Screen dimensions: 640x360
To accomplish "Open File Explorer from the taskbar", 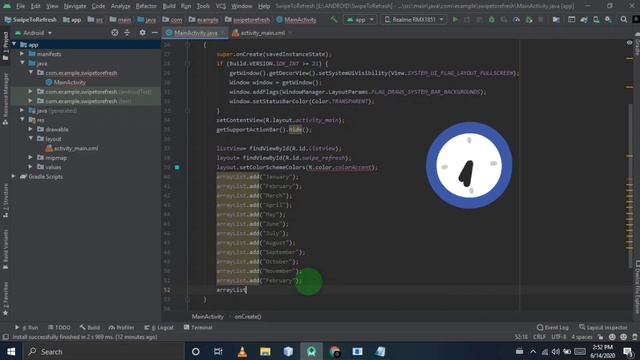I will pyautogui.click(x=265, y=351).
